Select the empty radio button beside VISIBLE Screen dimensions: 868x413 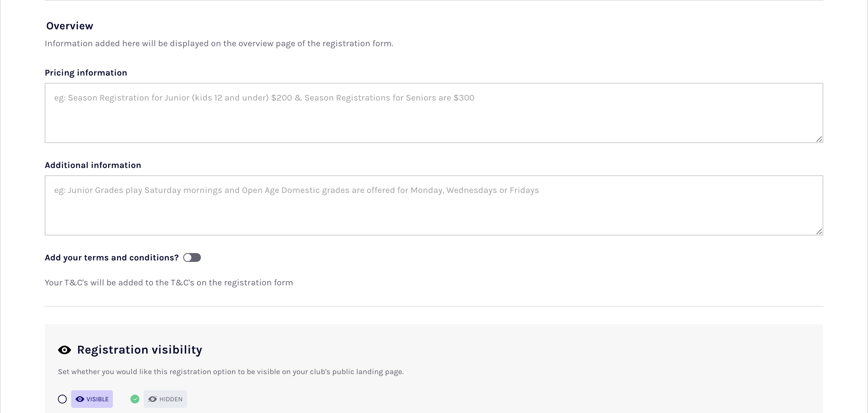tap(62, 399)
